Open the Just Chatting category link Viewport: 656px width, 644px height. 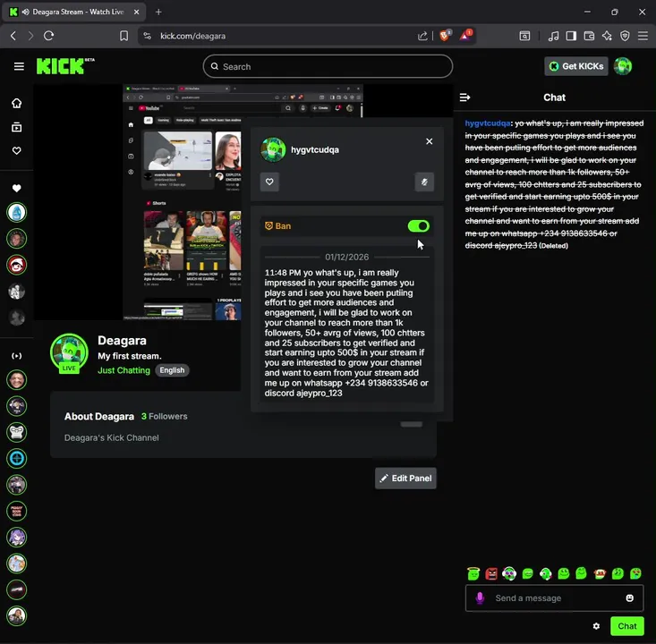tap(124, 370)
